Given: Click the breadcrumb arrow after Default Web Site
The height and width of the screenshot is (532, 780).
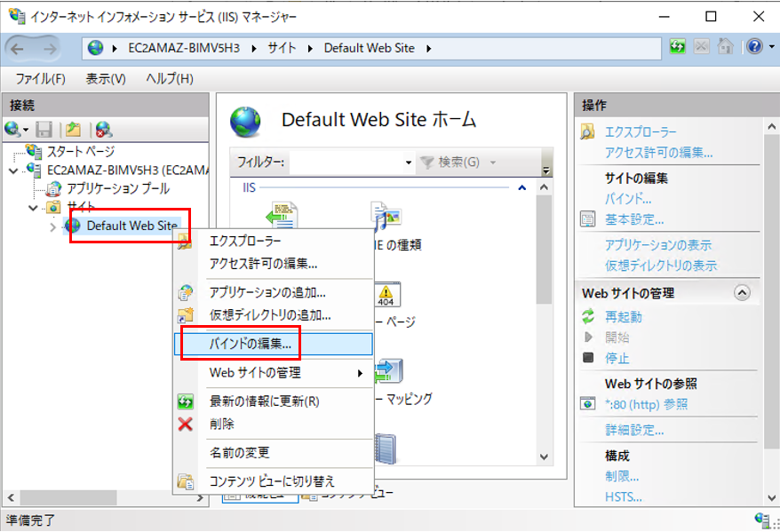Looking at the screenshot, I should [429, 48].
